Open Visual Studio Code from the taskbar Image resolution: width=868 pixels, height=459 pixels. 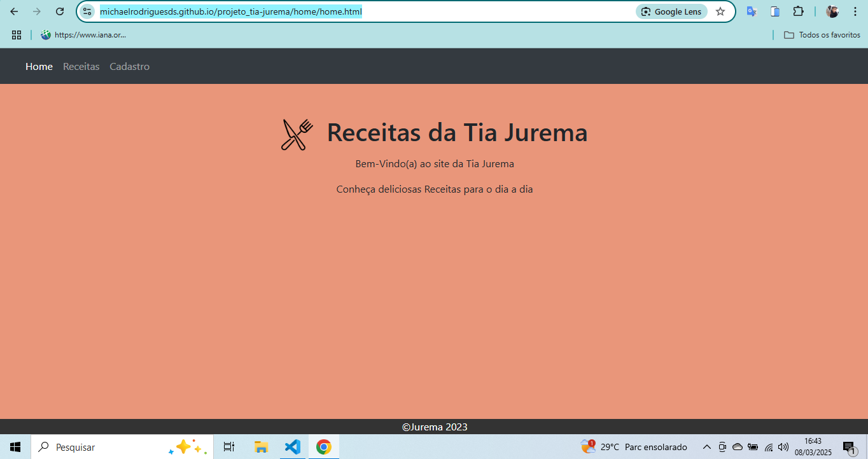(292, 447)
